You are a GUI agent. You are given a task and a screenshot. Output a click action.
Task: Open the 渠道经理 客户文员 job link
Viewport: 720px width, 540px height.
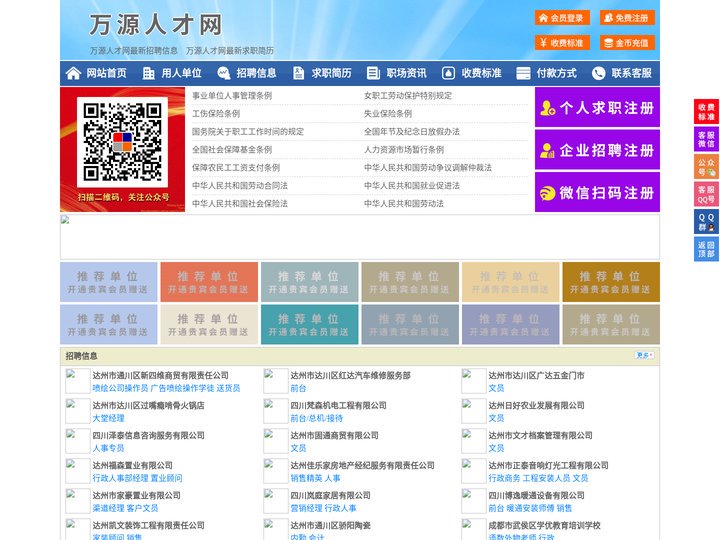click(125, 508)
